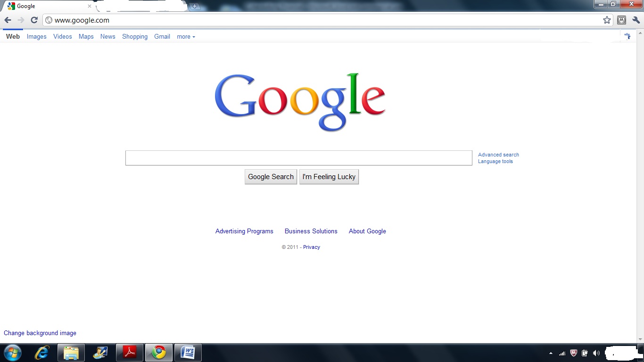Focus the Google search text box
Screen dimensions: 644x362
pyautogui.click(x=298, y=158)
